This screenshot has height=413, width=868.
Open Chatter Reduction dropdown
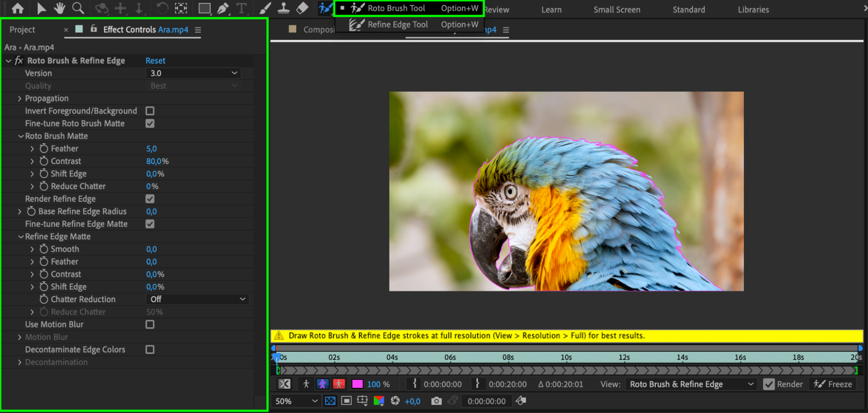tap(198, 299)
